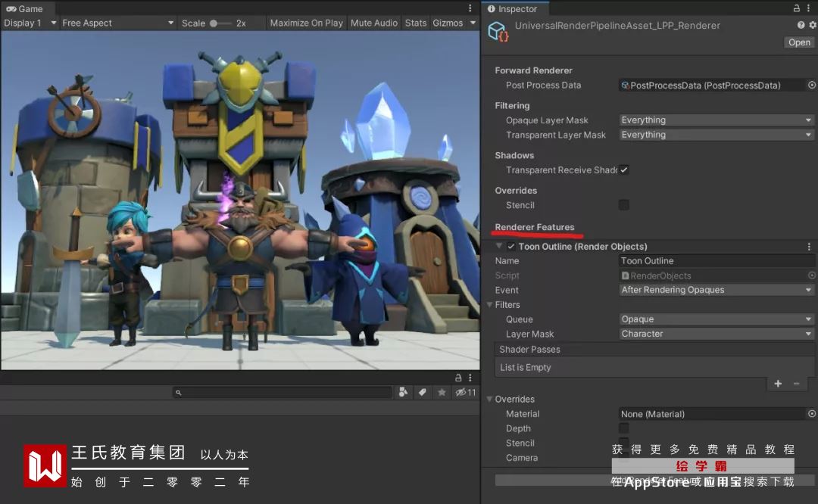Open the Transparent Layer Mask dropdown
818x504 pixels.
pos(717,135)
